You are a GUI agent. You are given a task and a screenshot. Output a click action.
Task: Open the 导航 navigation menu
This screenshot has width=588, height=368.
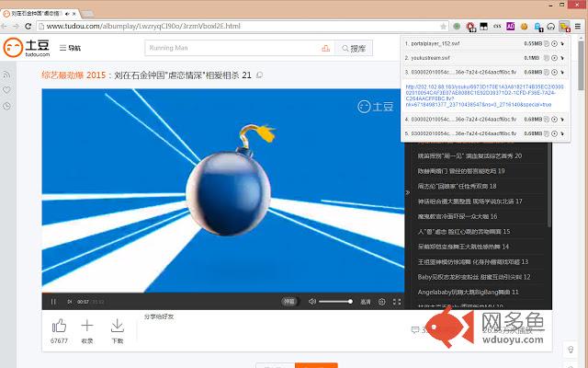(70, 48)
